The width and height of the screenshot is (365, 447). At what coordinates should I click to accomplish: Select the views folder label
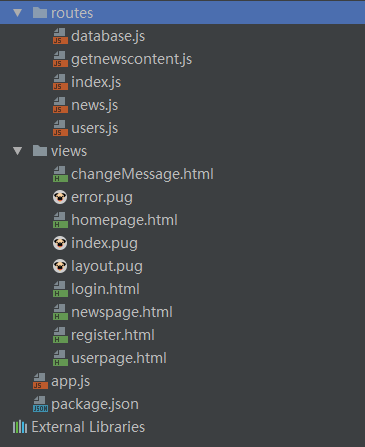pyautogui.click(x=69, y=151)
